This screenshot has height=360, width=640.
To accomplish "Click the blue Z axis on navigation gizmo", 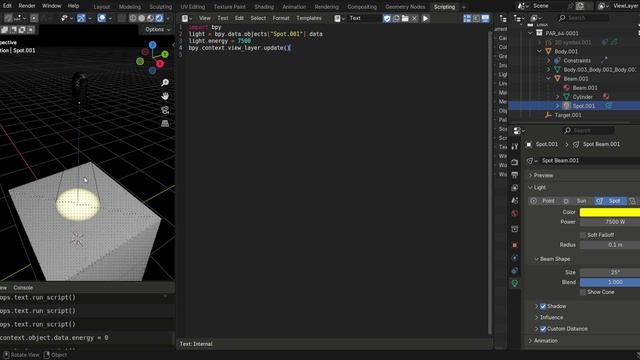I will coord(153,45).
